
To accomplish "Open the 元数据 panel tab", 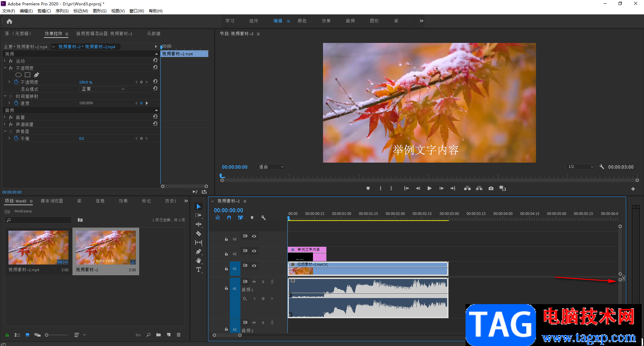I will coord(154,34).
